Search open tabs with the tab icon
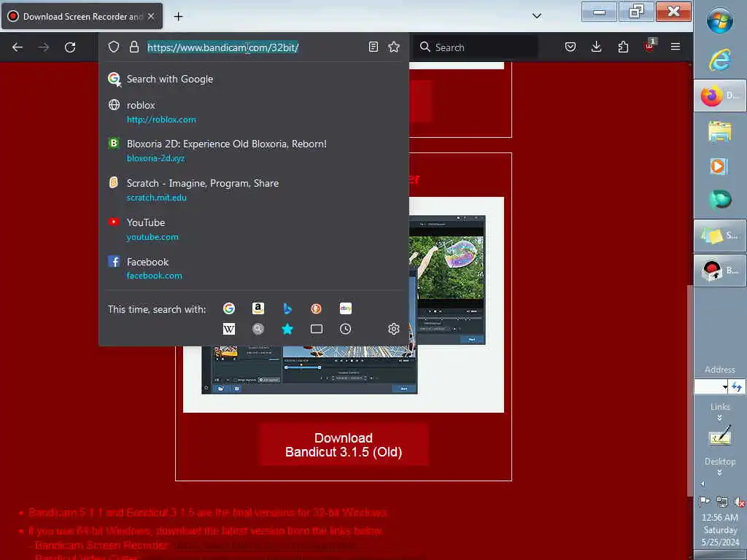 [317, 329]
